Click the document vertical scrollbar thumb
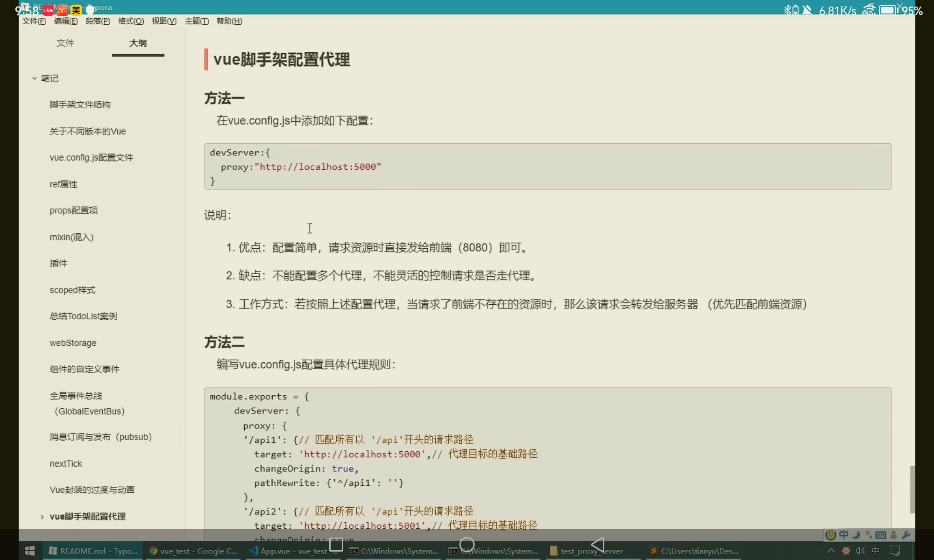 point(912,489)
